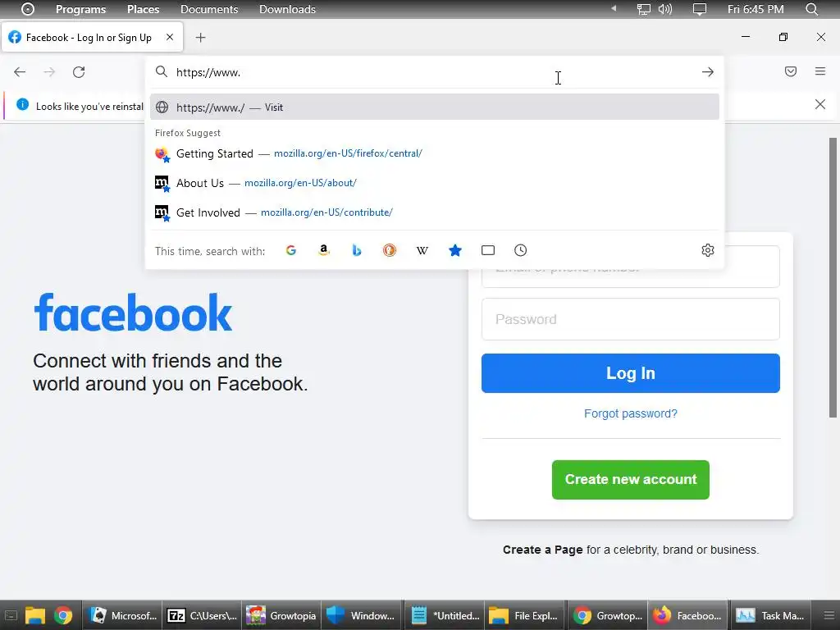Launch Chrome pinned icon in taskbar
Screen dimensions: 840x630
(x=63, y=615)
